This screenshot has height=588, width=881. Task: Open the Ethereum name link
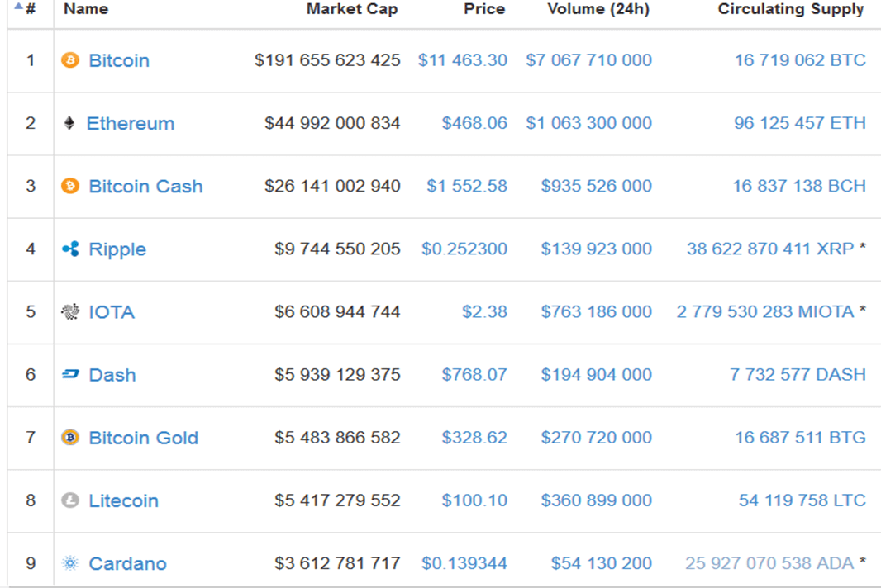pyautogui.click(x=131, y=123)
